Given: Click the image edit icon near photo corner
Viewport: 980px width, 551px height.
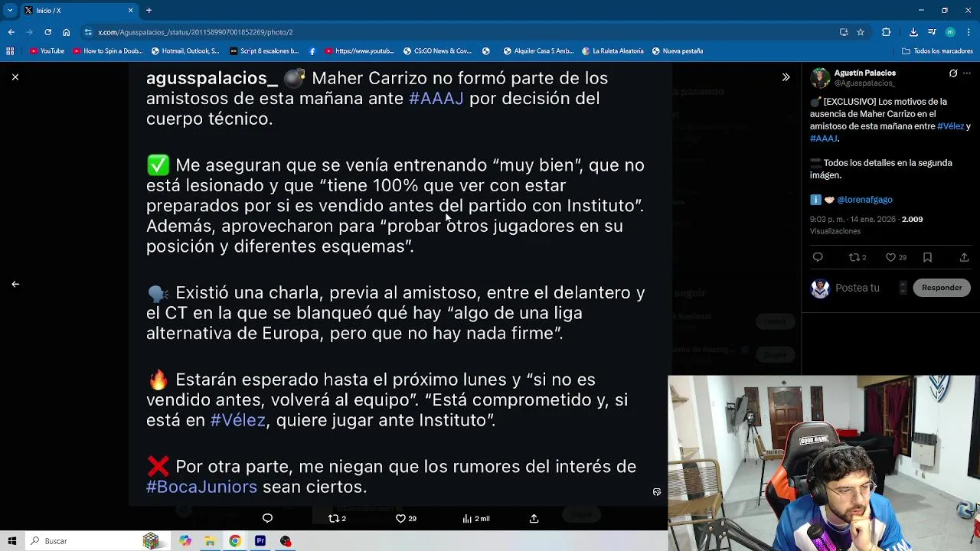Looking at the screenshot, I should [x=656, y=492].
